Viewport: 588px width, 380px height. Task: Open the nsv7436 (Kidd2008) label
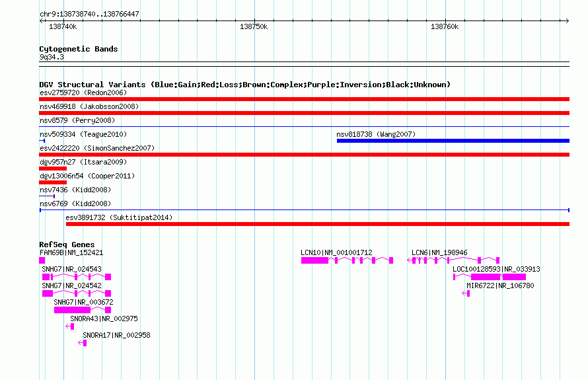(75, 190)
